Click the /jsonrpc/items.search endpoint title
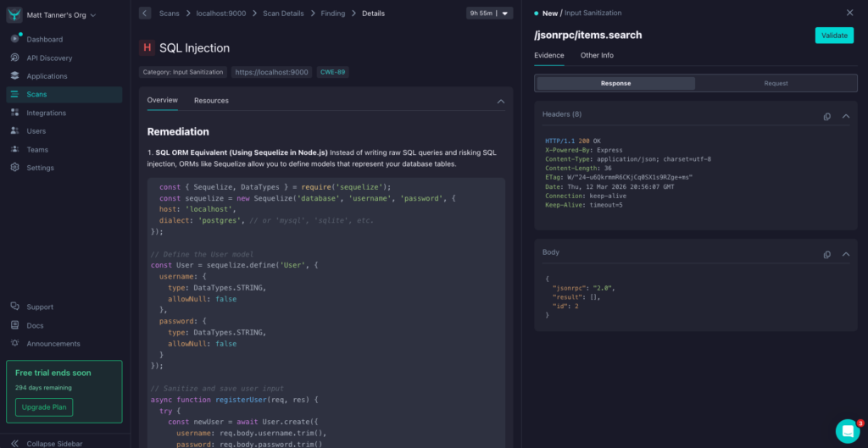The width and height of the screenshot is (868, 448). (x=588, y=36)
